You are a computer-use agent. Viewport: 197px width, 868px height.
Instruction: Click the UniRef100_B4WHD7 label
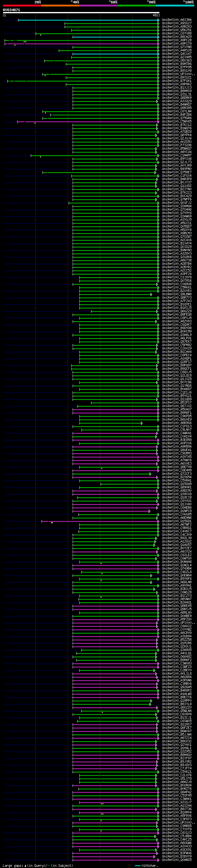click(x=176, y=105)
